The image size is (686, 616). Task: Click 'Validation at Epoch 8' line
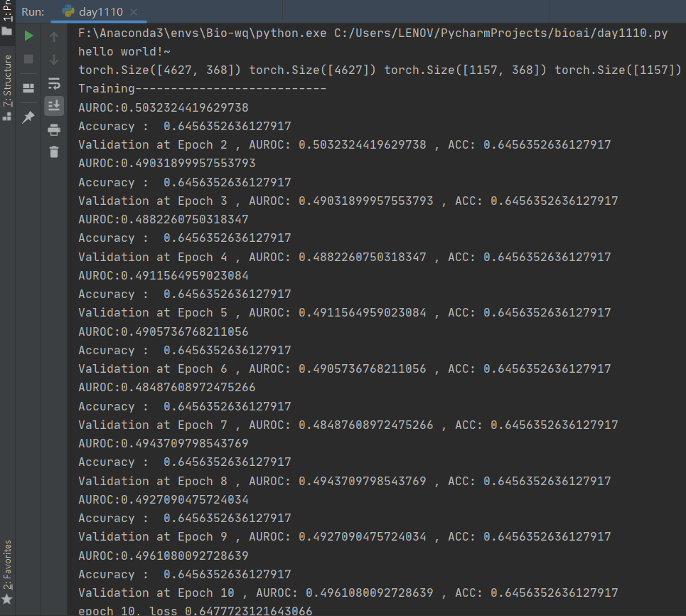pyautogui.click(x=344, y=481)
